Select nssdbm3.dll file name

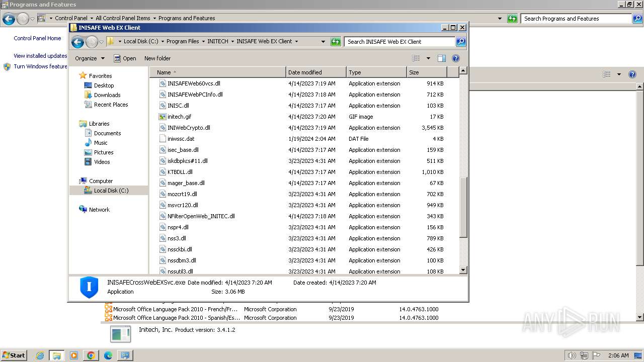(x=182, y=260)
